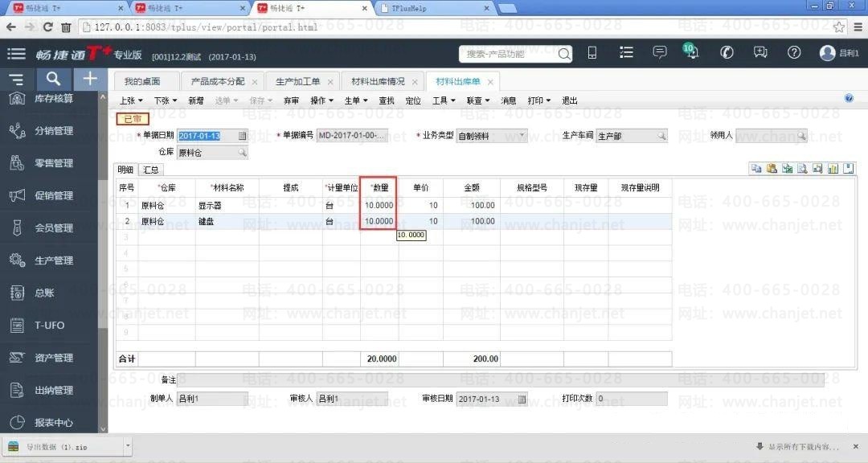Click the search magnifier in product search box
The image size is (868, 463).
(x=563, y=54)
